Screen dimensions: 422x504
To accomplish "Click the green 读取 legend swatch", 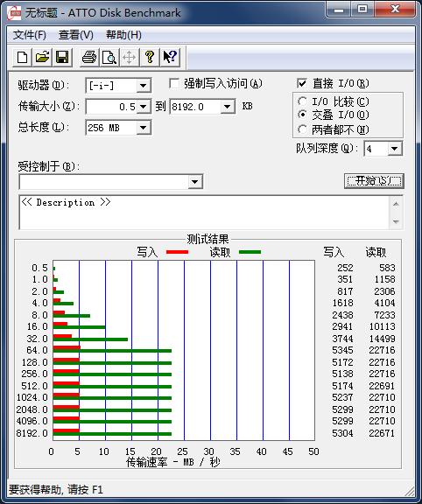I will pos(250,252).
